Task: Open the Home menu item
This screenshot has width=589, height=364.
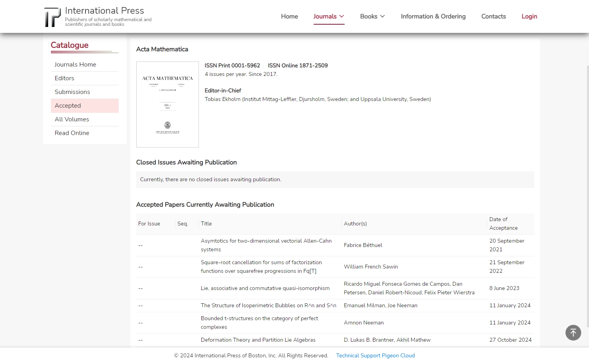Action: 289,16
